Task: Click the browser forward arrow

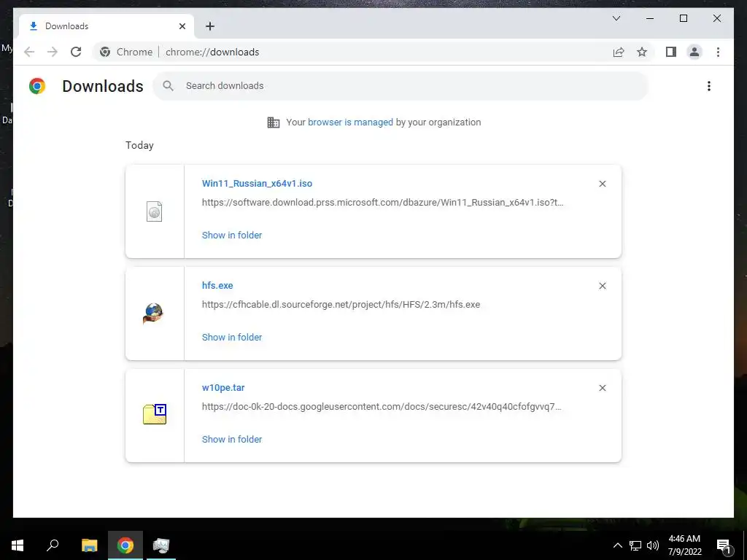Action: (53, 52)
